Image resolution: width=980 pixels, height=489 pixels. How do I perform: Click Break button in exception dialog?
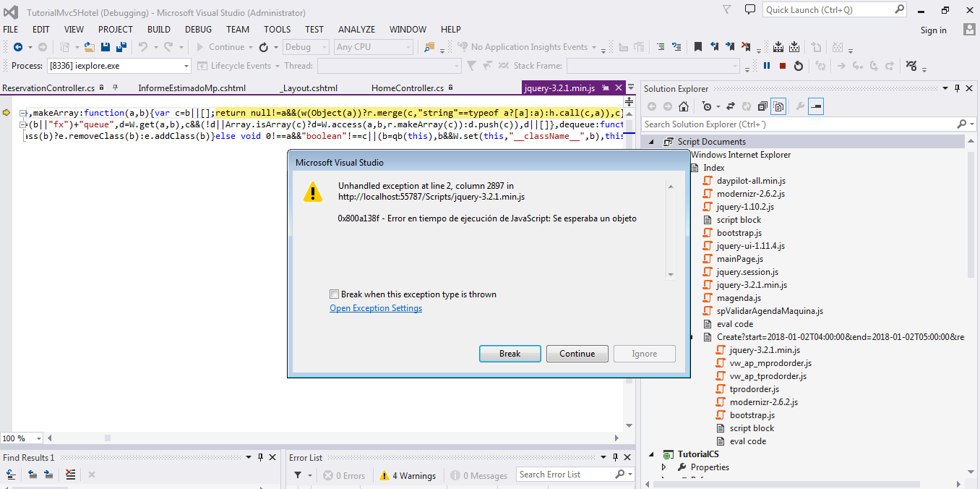click(510, 354)
